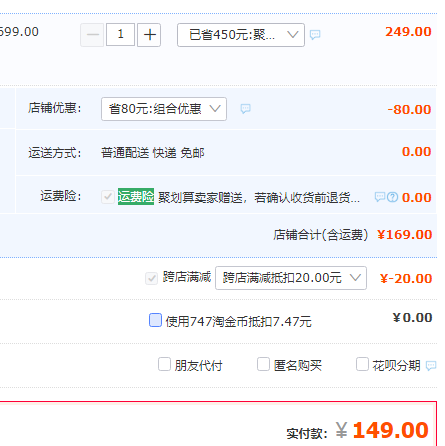The image size is (445, 446).
Task: Check the 匿名购买 option
Action: [263, 364]
